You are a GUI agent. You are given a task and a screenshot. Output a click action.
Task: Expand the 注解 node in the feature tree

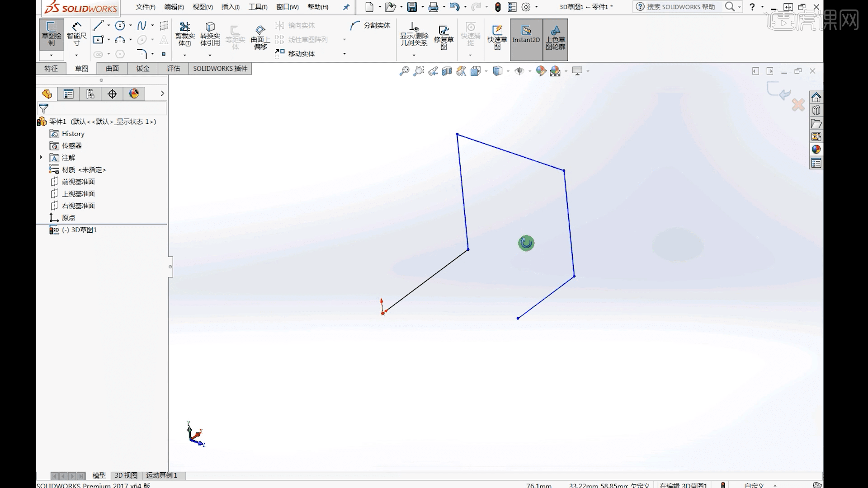(42, 157)
